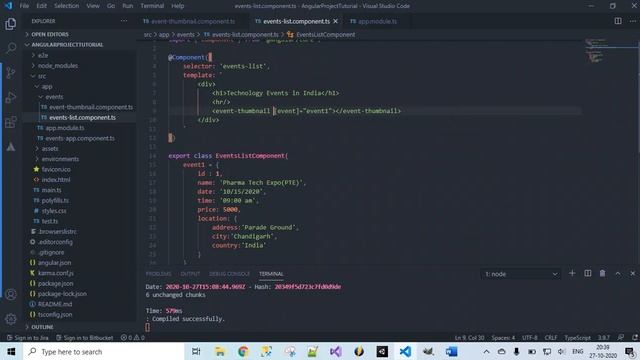Kill the terminal with trash icon
The image size is (640, 360).
click(602, 273)
